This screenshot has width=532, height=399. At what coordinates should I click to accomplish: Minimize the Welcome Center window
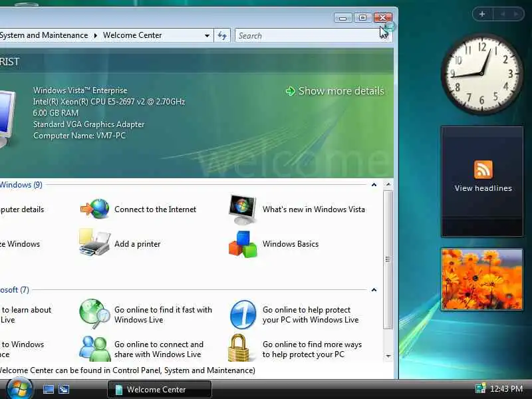343,18
